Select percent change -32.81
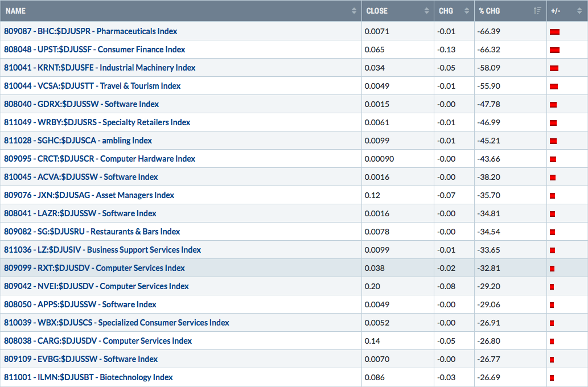Image resolution: width=588 pixels, height=387 pixels. click(488, 268)
